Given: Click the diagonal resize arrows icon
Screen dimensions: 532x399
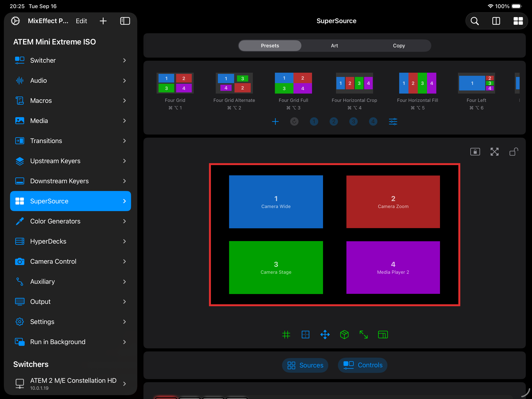Looking at the screenshot, I should pyautogui.click(x=363, y=335).
